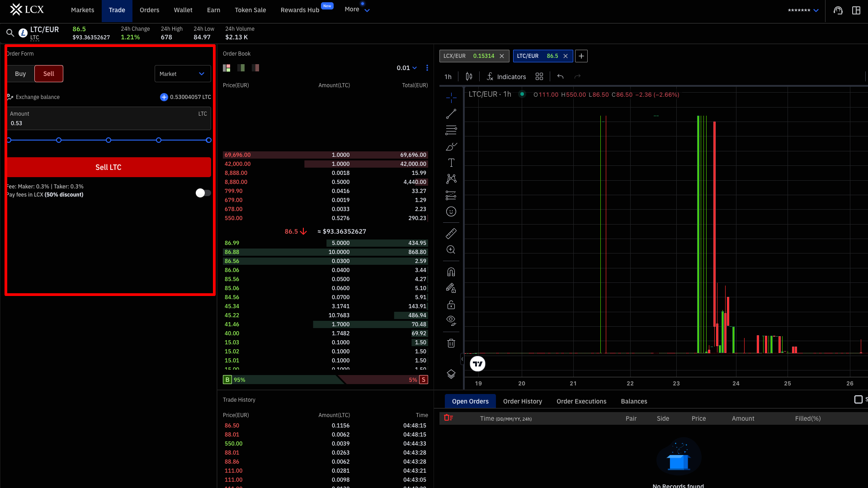Show sell-only order book view
Viewport: 868px width, 488px height.
256,68
